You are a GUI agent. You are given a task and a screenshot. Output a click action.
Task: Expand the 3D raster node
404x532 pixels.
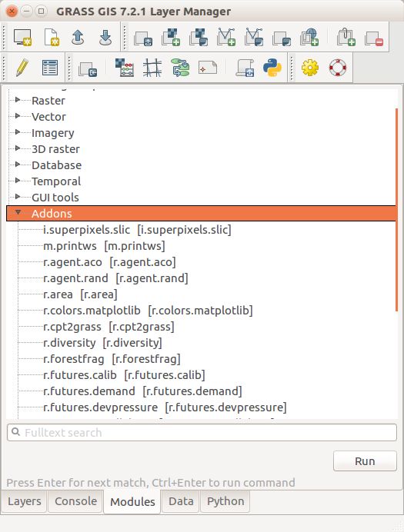click(18, 148)
